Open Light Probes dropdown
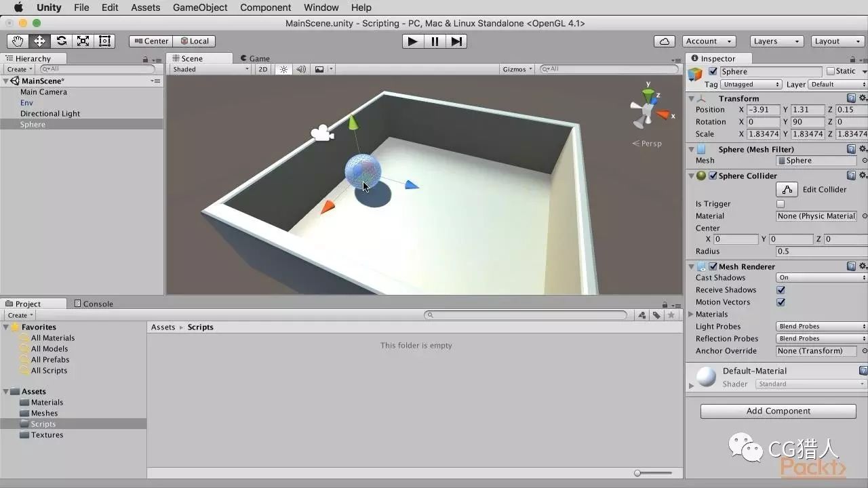This screenshot has width=868, height=488. 822,327
